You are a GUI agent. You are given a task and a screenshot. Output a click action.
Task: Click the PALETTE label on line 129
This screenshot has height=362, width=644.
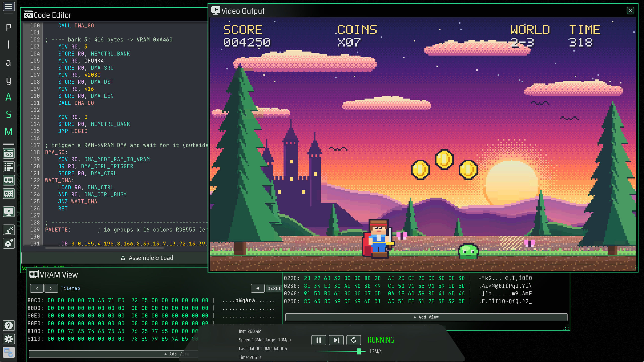pyautogui.click(x=56, y=230)
